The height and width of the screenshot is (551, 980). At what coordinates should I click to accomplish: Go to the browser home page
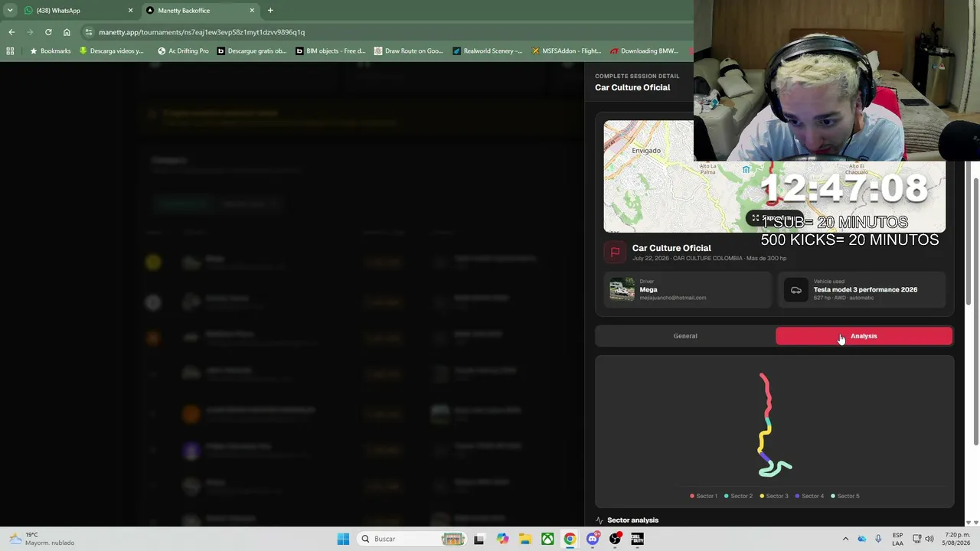67,32
